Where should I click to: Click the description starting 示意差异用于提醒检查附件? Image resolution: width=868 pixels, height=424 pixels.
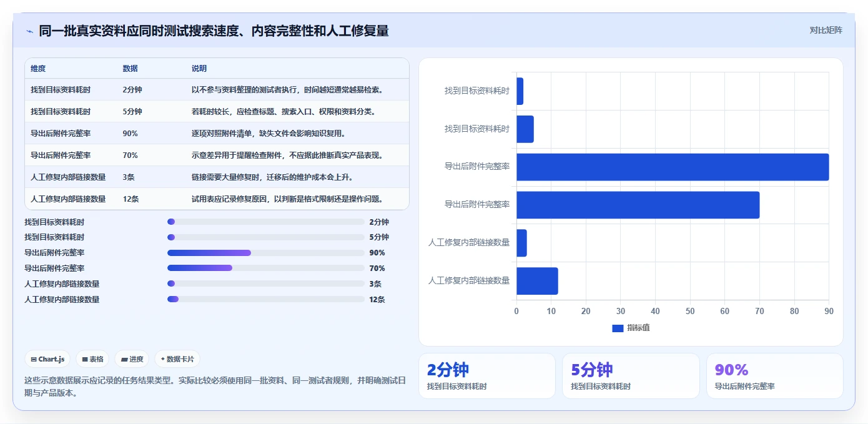(x=287, y=155)
